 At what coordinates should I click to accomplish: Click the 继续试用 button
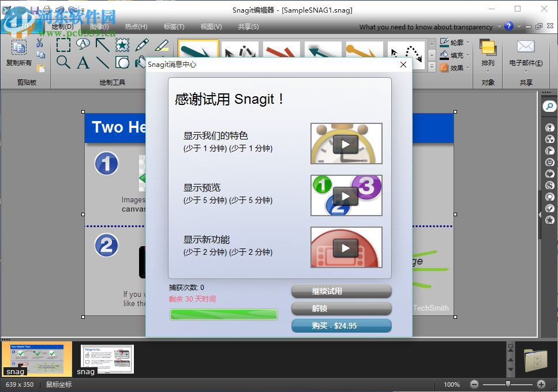click(341, 292)
